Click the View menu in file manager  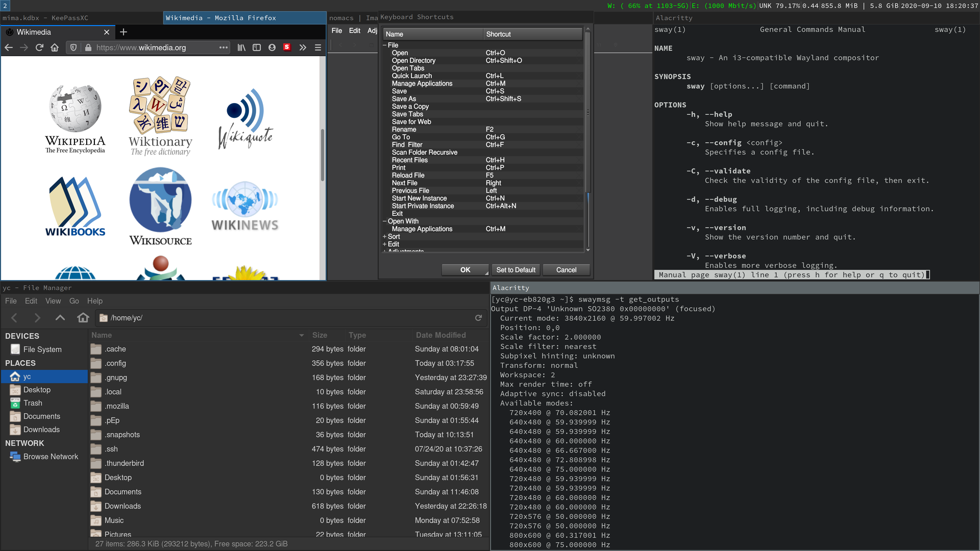[x=53, y=300]
